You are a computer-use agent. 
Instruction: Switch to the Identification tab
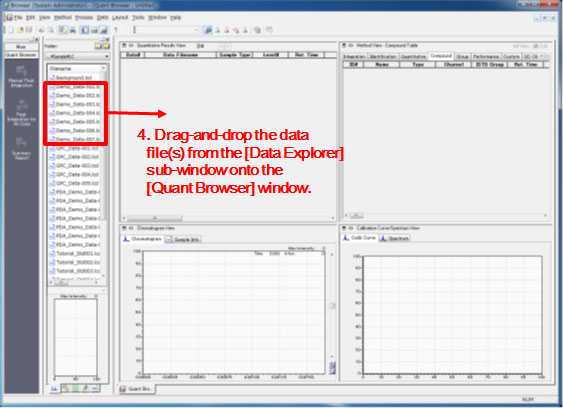click(x=383, y=57)
